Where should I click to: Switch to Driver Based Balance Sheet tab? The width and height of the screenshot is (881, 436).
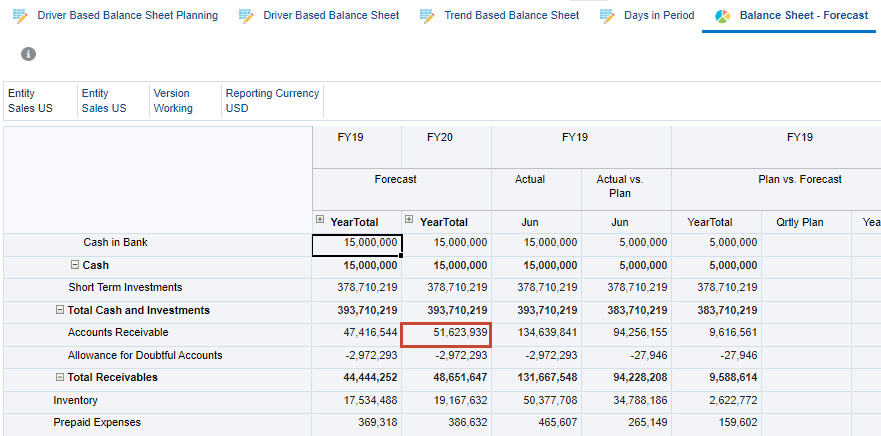(x=330, y=16)
